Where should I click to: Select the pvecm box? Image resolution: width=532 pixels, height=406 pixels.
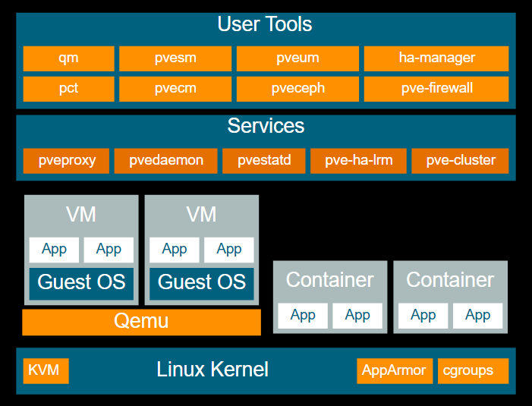click(175, 88)
